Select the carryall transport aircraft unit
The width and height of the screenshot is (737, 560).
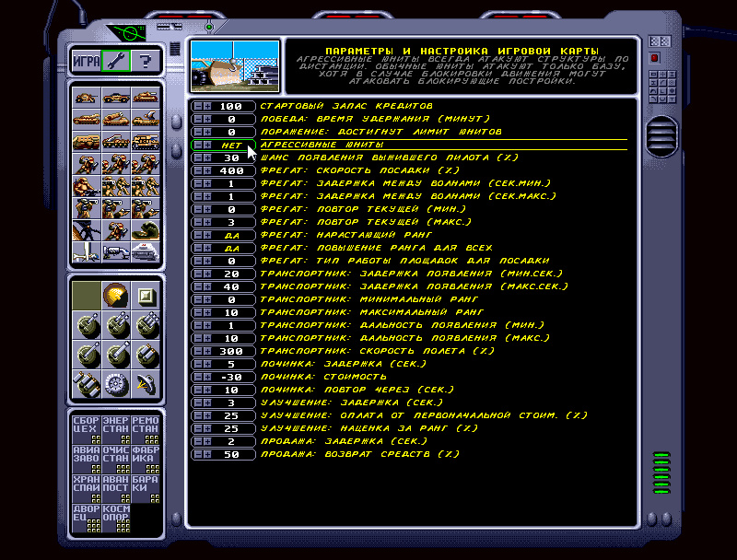pos(116,252)
